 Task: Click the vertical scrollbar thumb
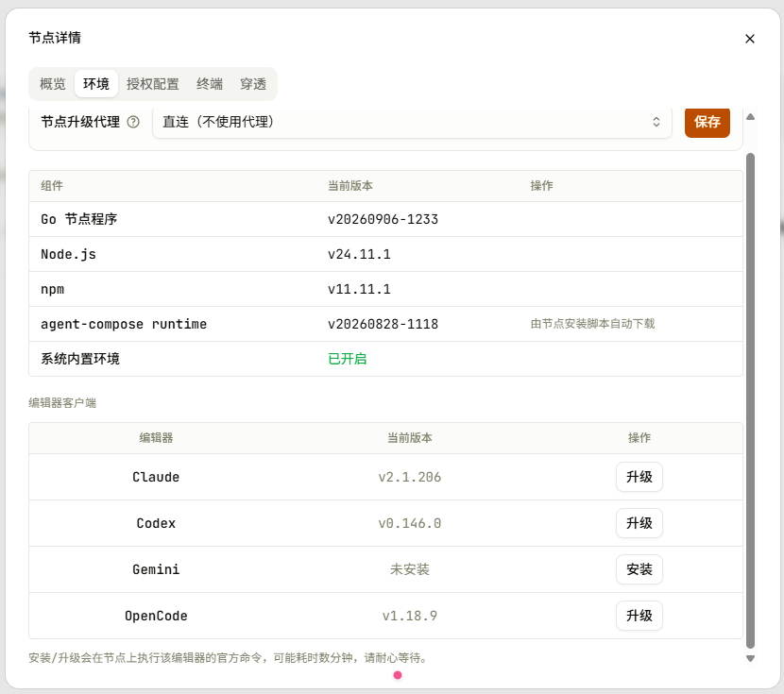tap(750, 400)
